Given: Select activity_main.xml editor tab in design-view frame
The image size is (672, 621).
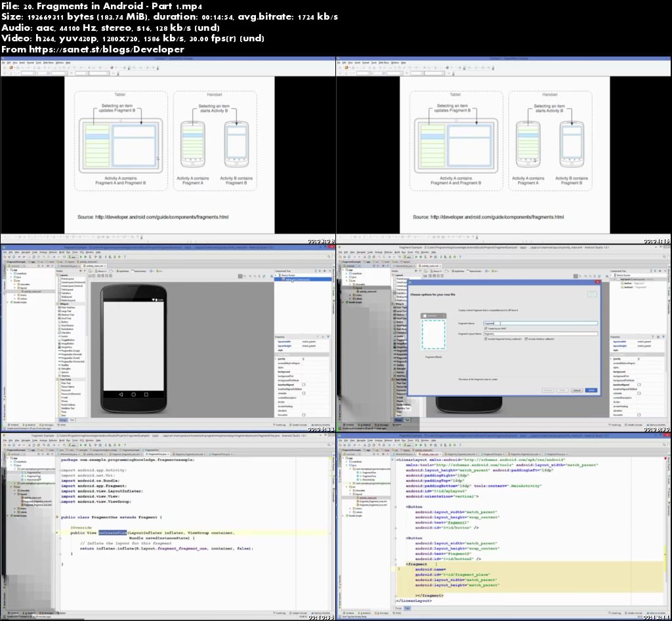Looking at the screenshot, I should pyautogui.click(x=94, y=266).
